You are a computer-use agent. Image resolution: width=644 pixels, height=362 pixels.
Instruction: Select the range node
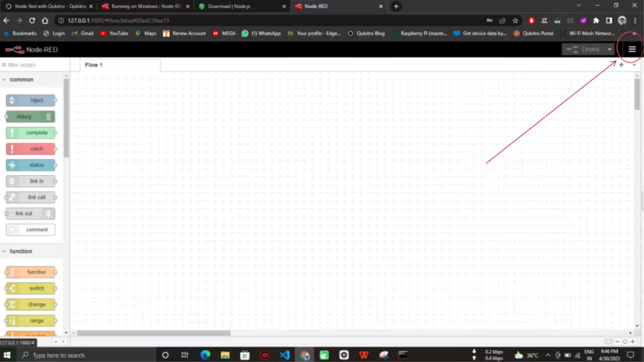(31, 320)
